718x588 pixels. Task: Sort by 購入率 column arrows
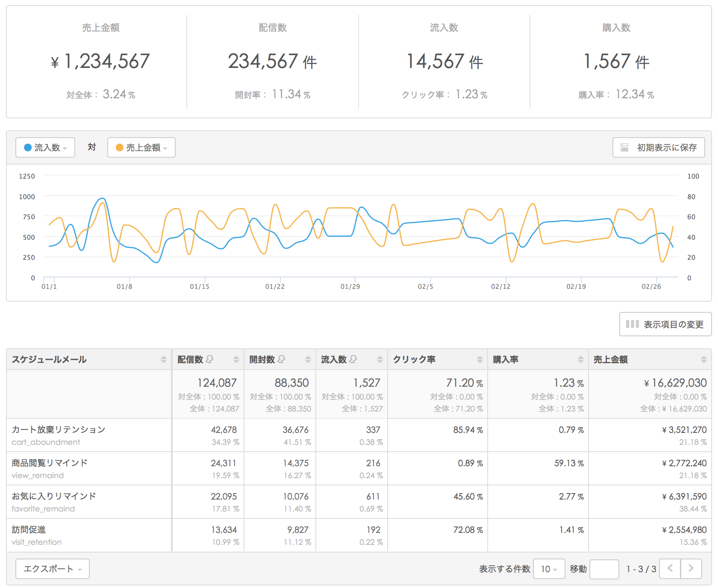581,359
